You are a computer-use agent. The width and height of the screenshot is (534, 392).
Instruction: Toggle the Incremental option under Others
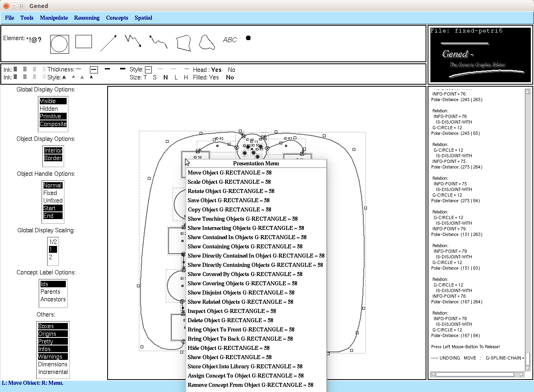pyautogui.click(x=53, y=372)
